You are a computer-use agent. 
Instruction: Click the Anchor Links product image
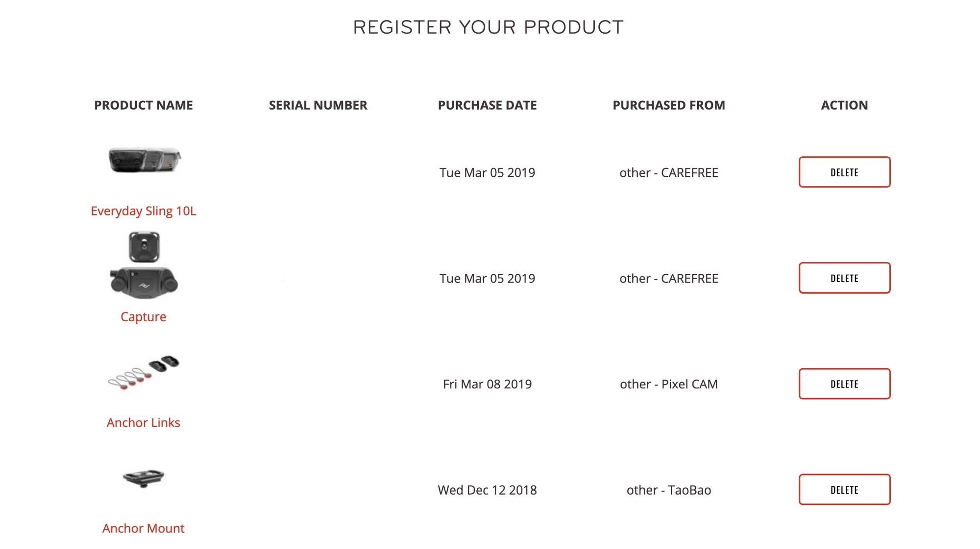(x=144, y=373)
